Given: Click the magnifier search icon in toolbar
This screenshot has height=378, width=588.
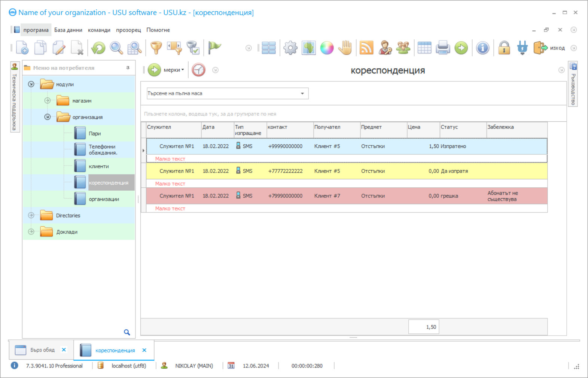Looking at the screenshot, I should tap(116, 48).
